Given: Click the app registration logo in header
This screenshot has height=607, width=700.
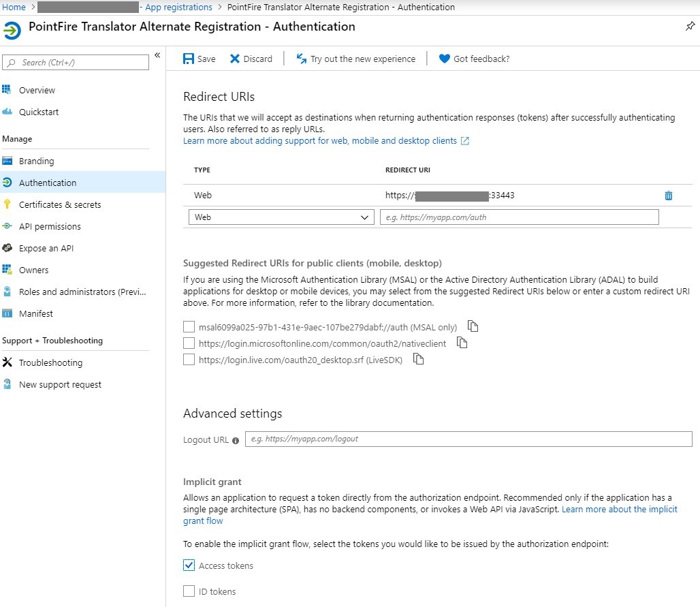Looking at the screenshot, I should [12, 31].
